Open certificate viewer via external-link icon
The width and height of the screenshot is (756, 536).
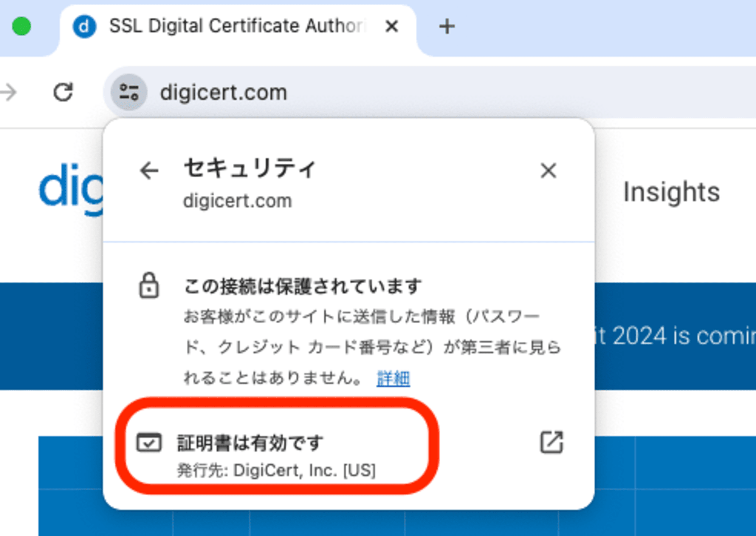click(x=552, y=442)
